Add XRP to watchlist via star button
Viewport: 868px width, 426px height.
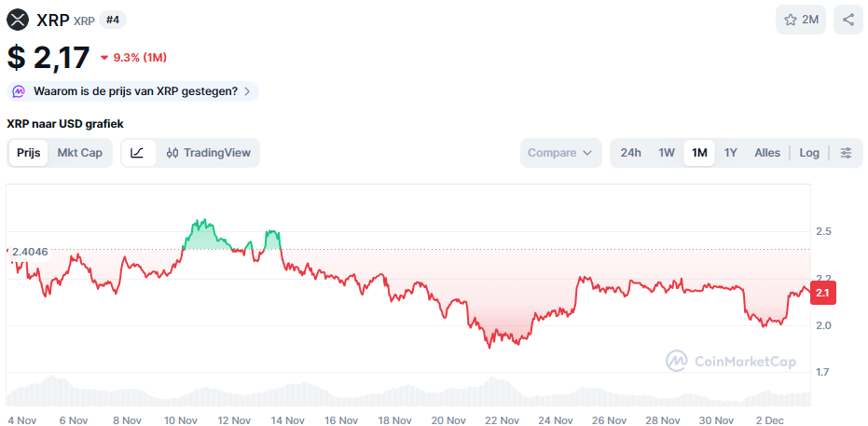pyautogui.click(x=801, y=20)
